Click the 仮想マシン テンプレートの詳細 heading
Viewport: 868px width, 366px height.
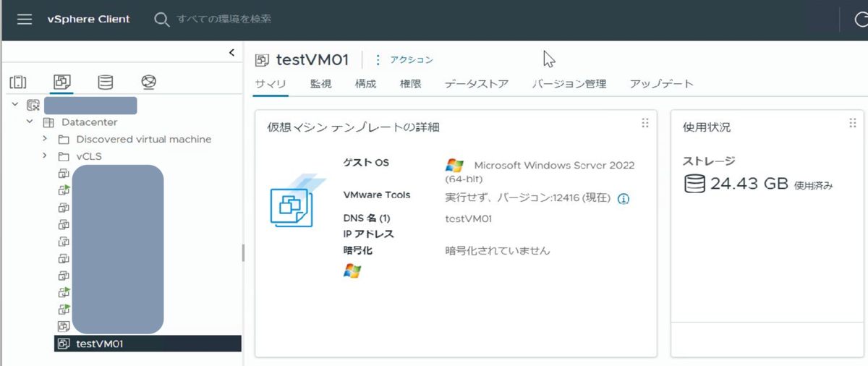point(354,127)
